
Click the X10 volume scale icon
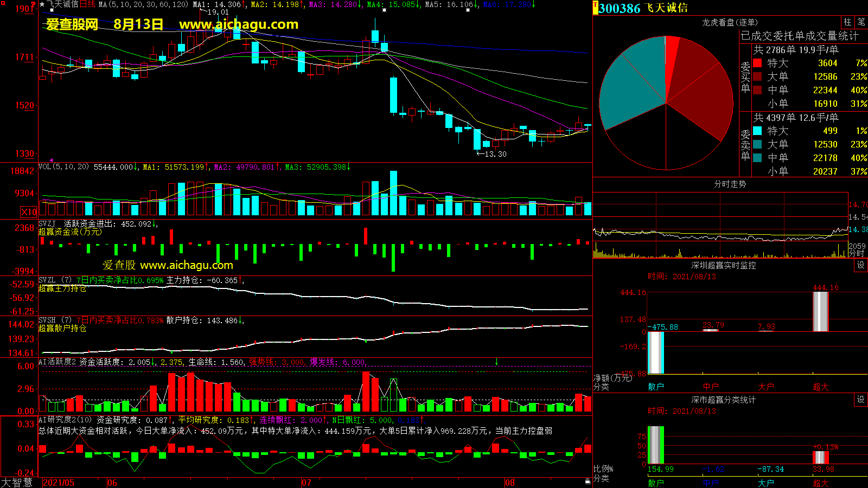coord(29,212)
